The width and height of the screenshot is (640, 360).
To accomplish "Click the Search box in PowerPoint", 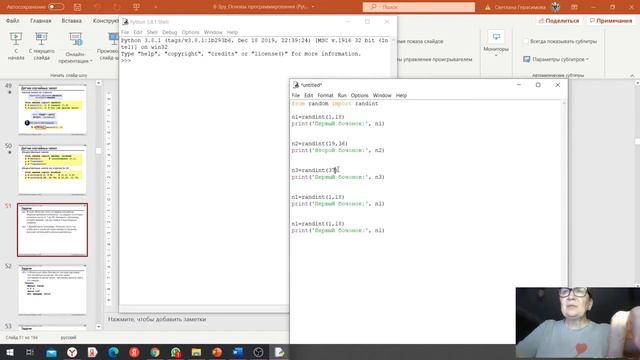I will click(x=419, y=7).
